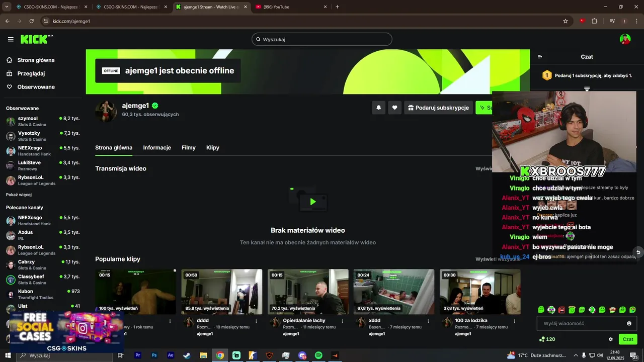The image size is (644, 362).
Task: Open Steam from the taskbar
Action: [187, 355]
